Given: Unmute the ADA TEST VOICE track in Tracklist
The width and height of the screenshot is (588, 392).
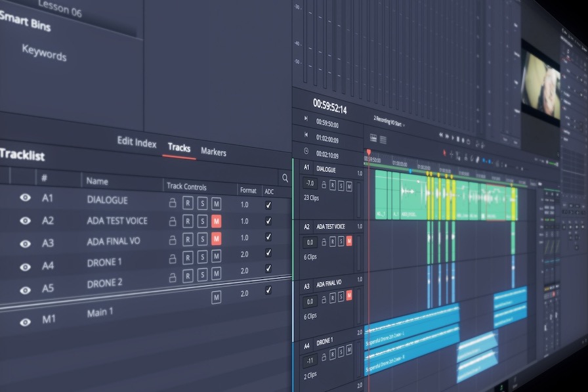Looking at the screenshot, I should coord(217,221).
